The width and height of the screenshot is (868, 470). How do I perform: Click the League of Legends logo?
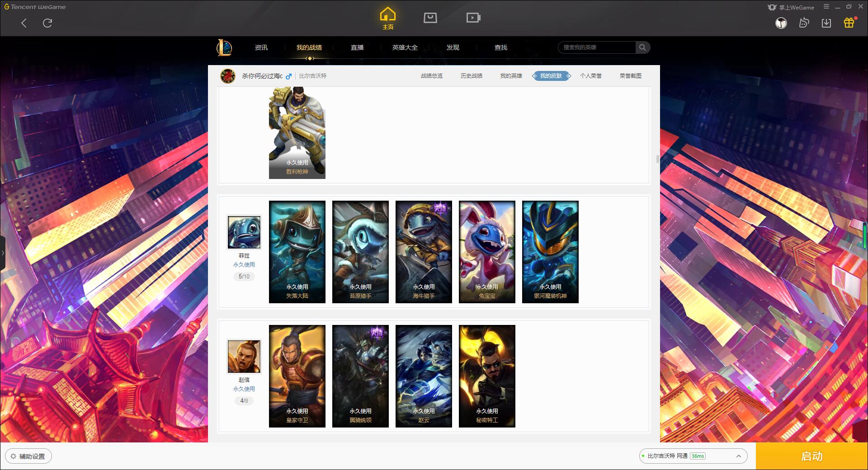point(224,47)
